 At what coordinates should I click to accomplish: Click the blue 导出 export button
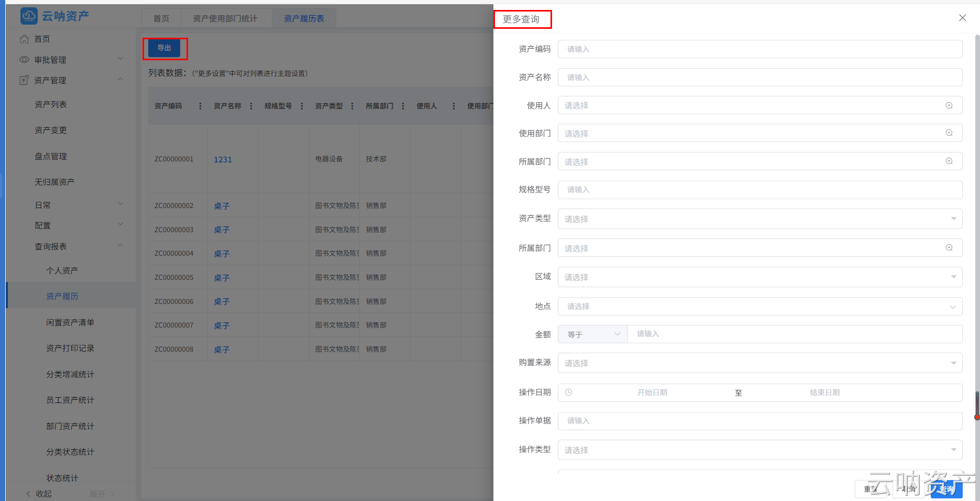164,48
